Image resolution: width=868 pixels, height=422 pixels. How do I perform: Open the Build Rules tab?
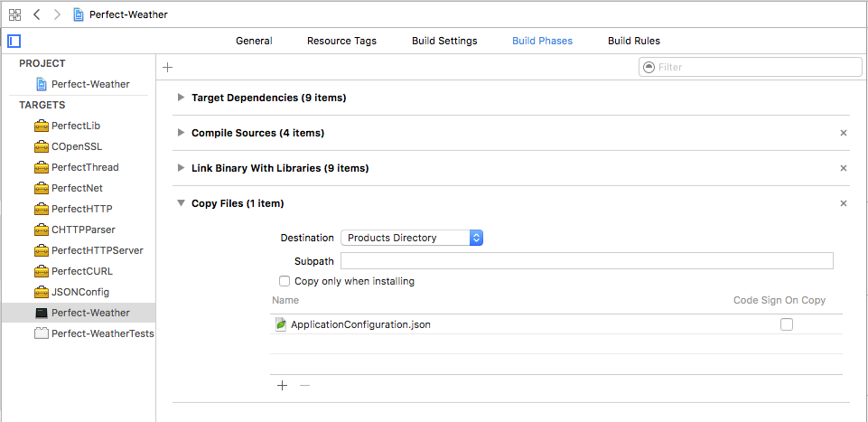(634, 41)
